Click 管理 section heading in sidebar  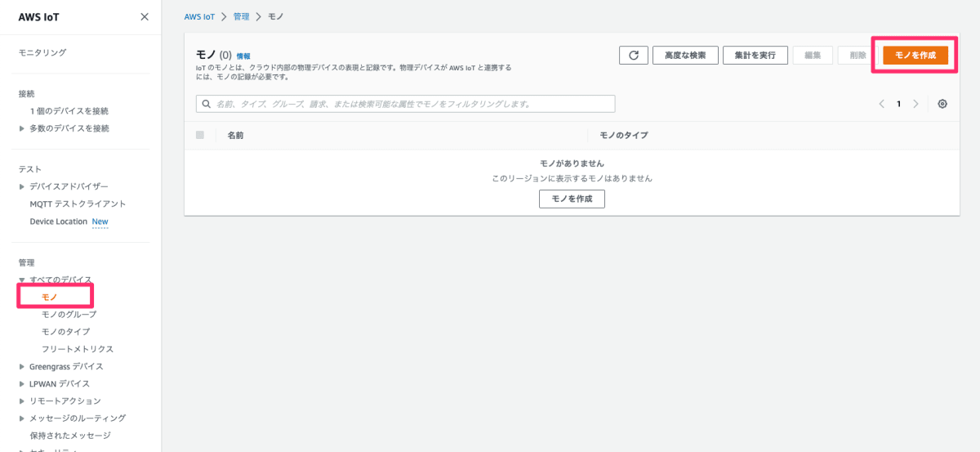[x=27, y=262]
